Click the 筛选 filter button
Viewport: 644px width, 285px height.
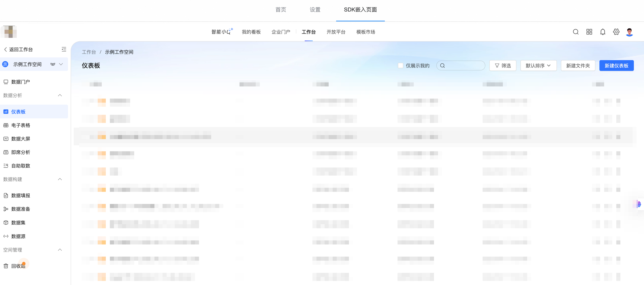pos(503,65)
